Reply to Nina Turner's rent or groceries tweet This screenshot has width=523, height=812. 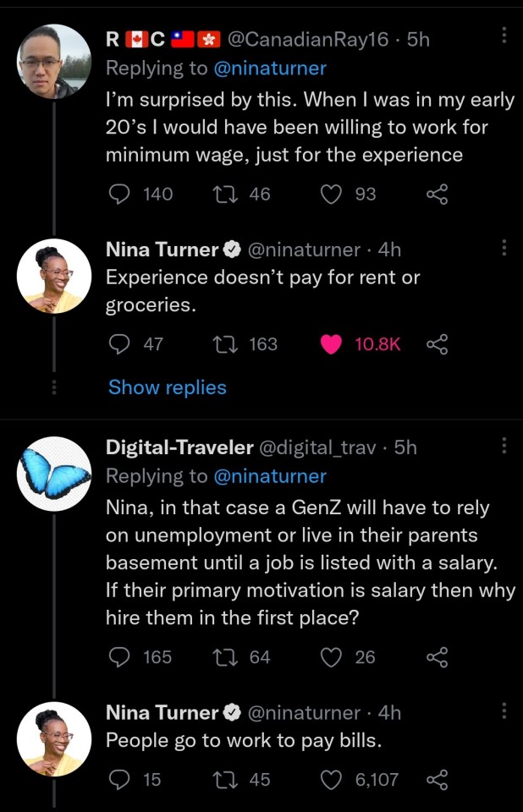click(121, 344)
